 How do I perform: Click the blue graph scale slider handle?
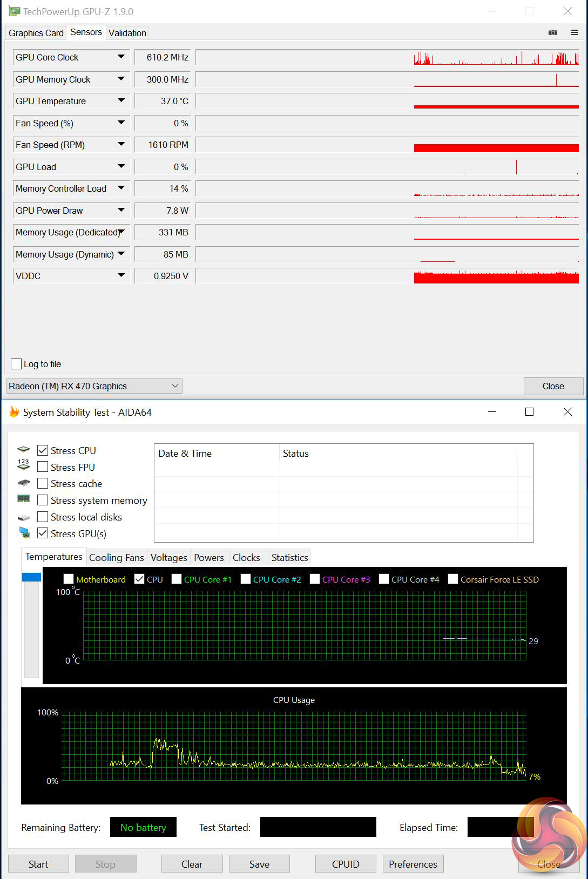[31, 577]
